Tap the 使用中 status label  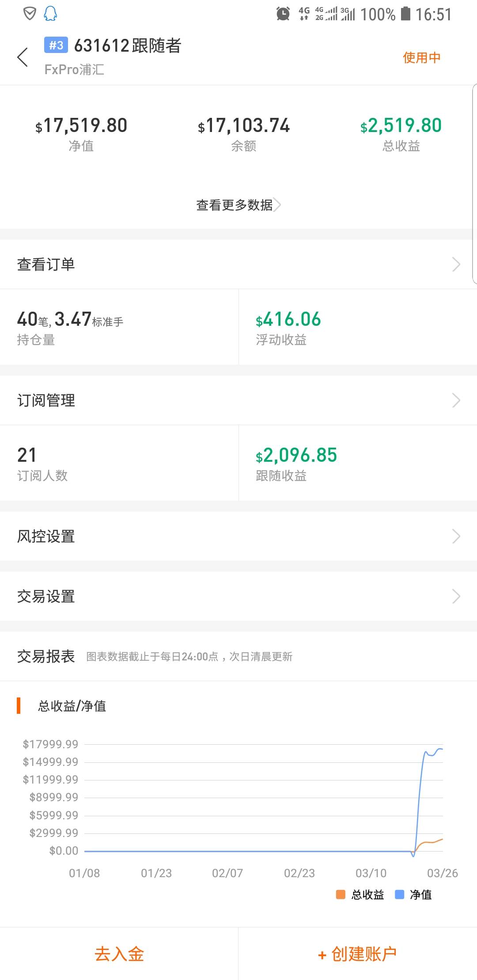[x=421, y=57]
